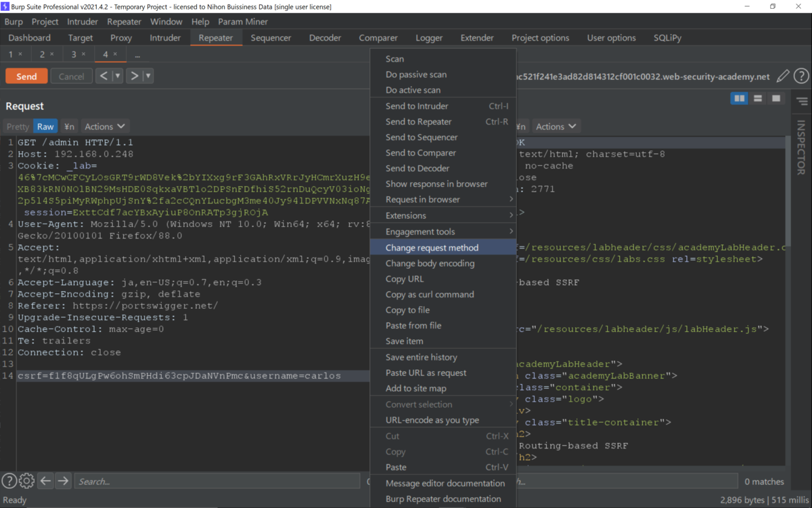Viewport: 812px width, 508px height.
Task: Open Repeater help via the question mark icon
Action: point(801,77)
